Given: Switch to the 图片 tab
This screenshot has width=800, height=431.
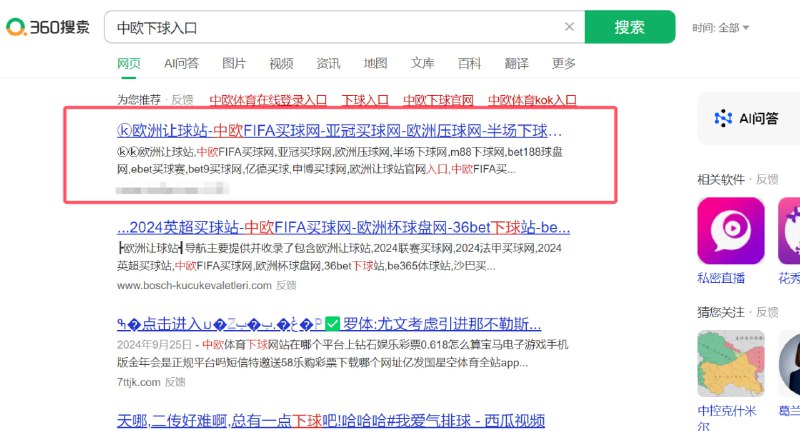Looking at the screenshot, I should [x=234, y=63].
